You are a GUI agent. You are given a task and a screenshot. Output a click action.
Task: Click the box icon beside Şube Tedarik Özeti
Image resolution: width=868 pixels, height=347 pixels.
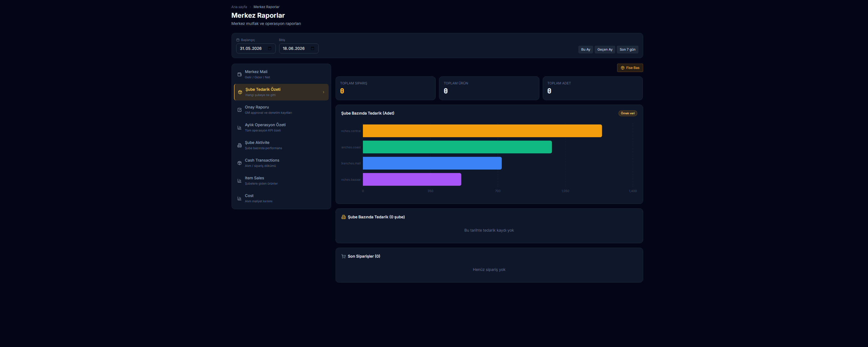point(240,92)
